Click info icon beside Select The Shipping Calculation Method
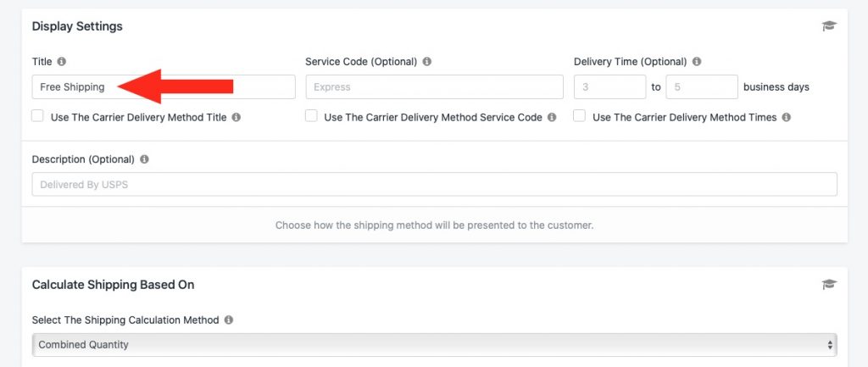 click(229, 320)
